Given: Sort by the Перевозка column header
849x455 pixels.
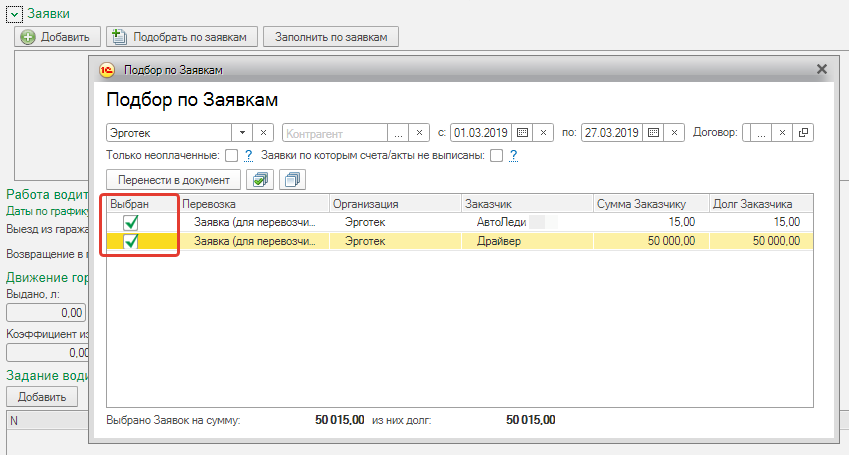Looking at the screenshot, I should pyautogui.click(x=254, y=204).
